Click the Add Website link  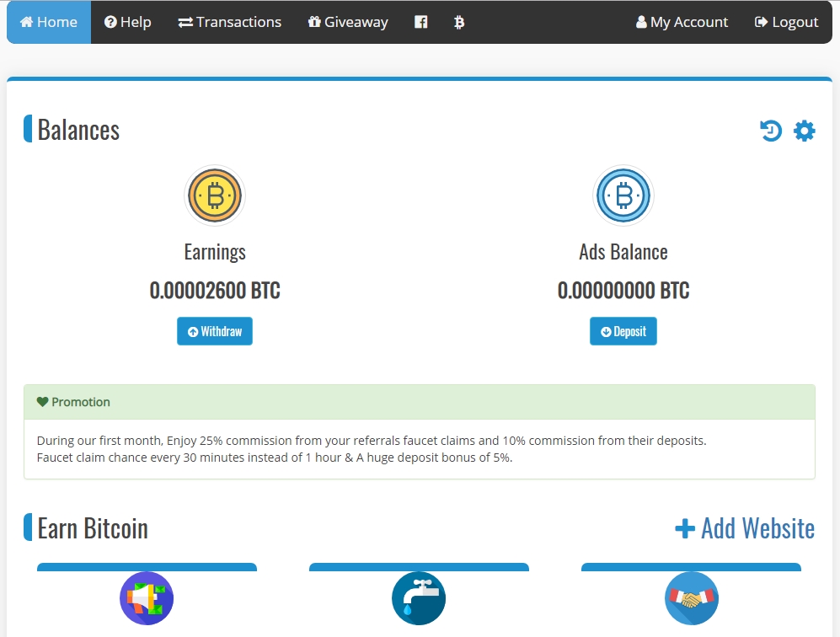(x=745, y=528)
